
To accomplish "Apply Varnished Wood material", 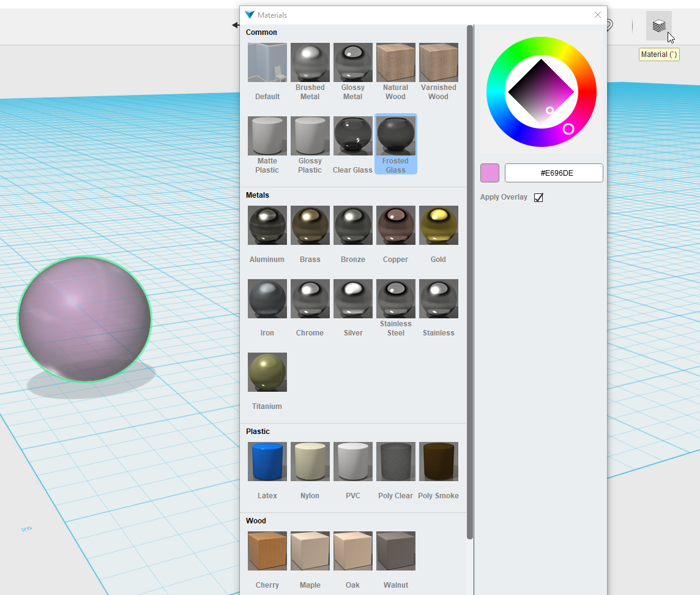I will pyautogui.click(x=438, y=62).
